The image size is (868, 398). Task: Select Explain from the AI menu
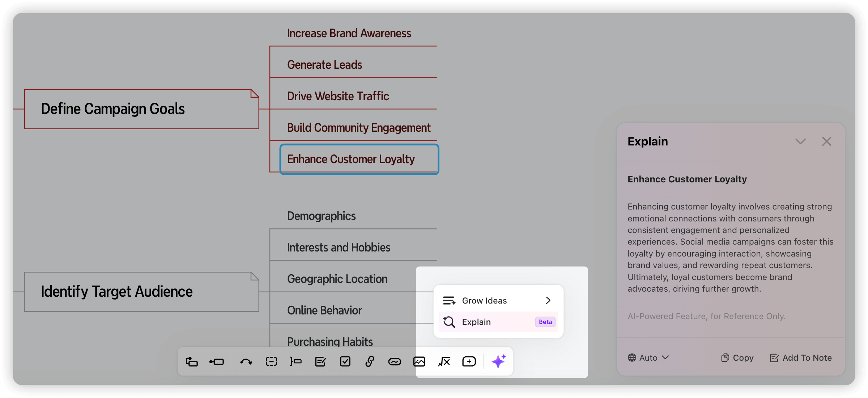coord(476,322)
